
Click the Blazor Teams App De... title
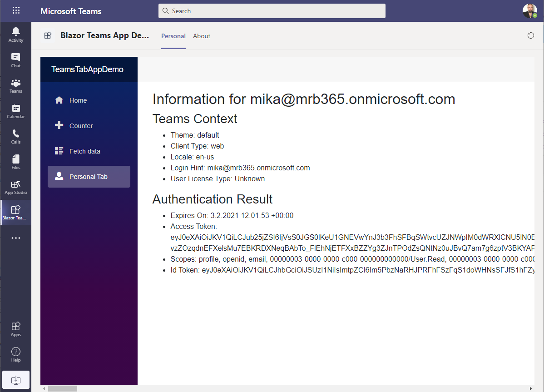105,35
